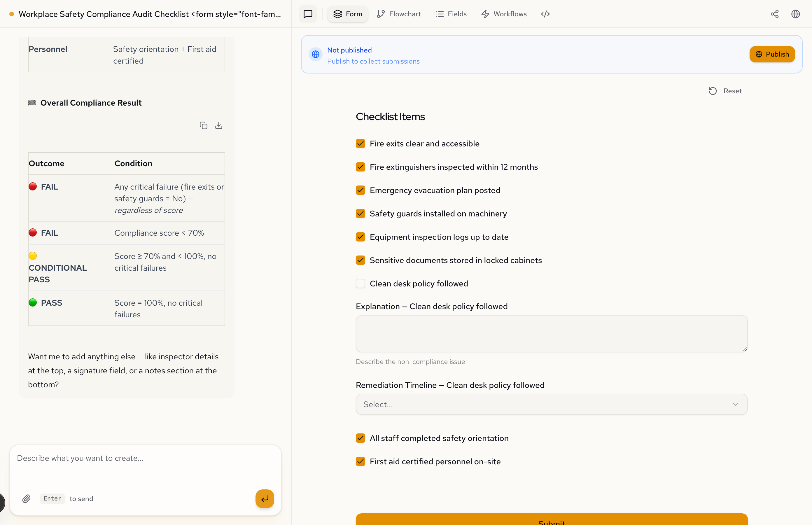Click the globe icon in top right

795,14
